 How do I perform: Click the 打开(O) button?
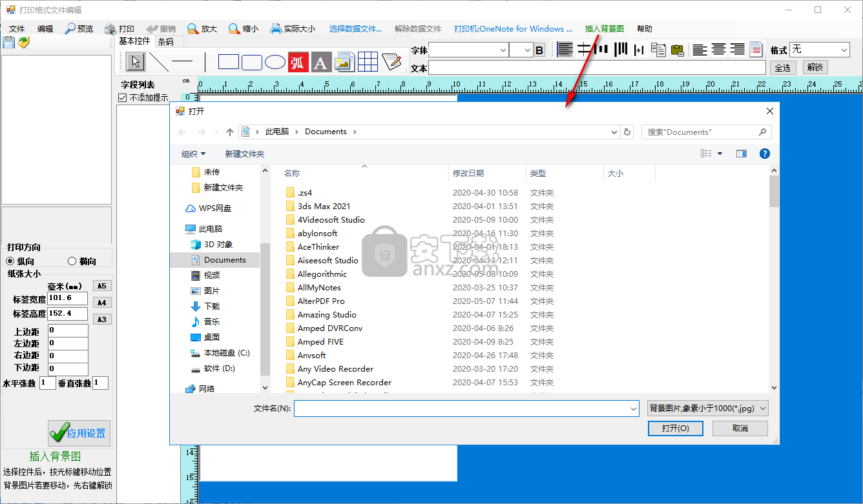(675, 428)
